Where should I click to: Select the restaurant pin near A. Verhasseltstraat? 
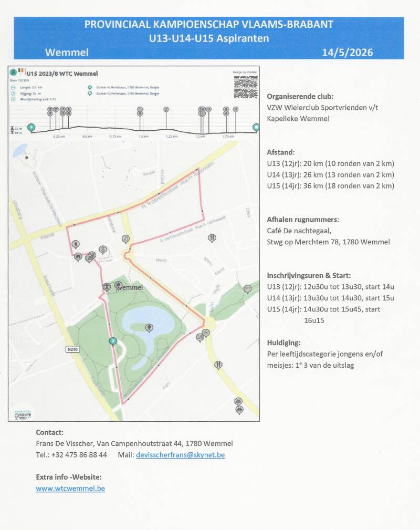[212, 238]
